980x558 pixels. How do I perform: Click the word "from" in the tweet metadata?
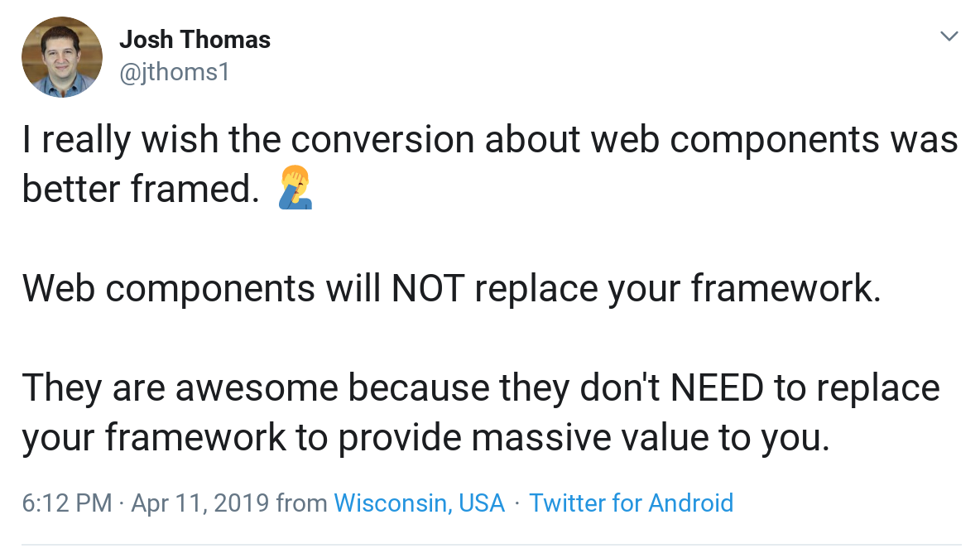click(302, 503)
